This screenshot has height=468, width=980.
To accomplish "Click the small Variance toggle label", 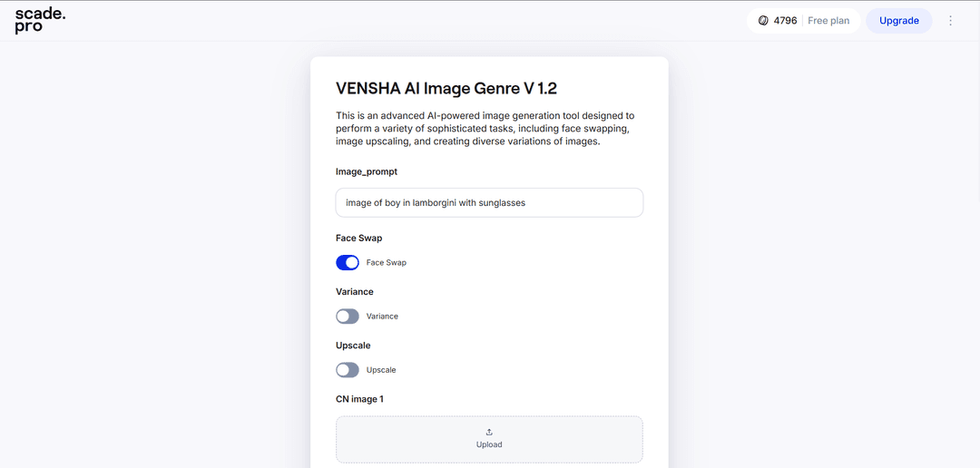I will coord(382,317).
